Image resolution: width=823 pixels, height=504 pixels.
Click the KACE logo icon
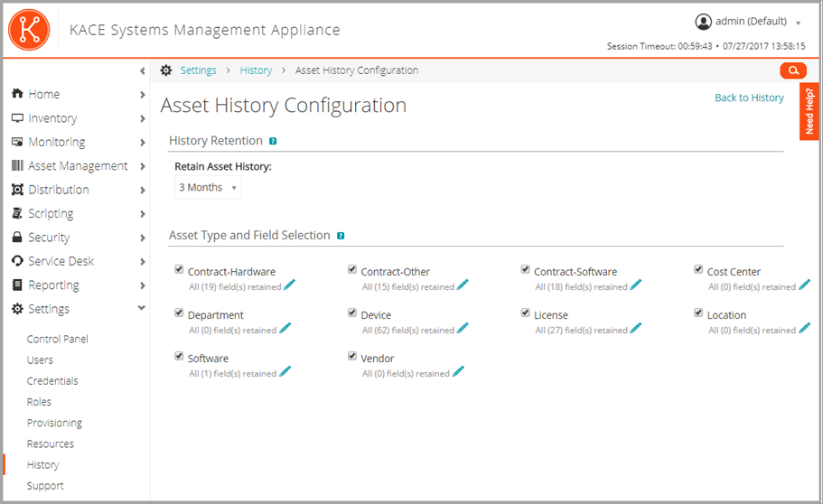pyautogui.click(x=28, y=30)
